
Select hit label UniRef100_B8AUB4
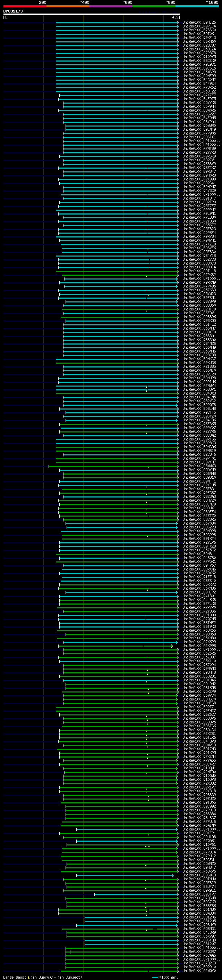(x=199, y=913)
